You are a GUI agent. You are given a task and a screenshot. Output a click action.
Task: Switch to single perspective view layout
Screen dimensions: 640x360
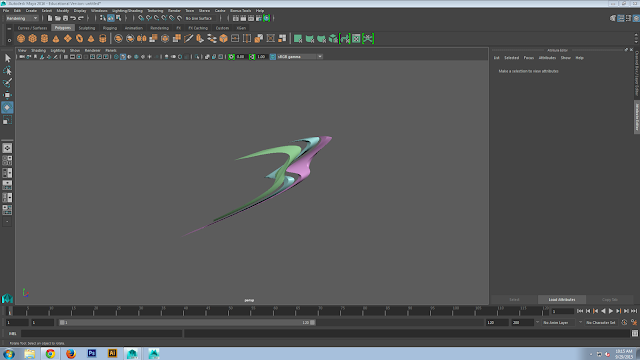(x=7, y=148)
